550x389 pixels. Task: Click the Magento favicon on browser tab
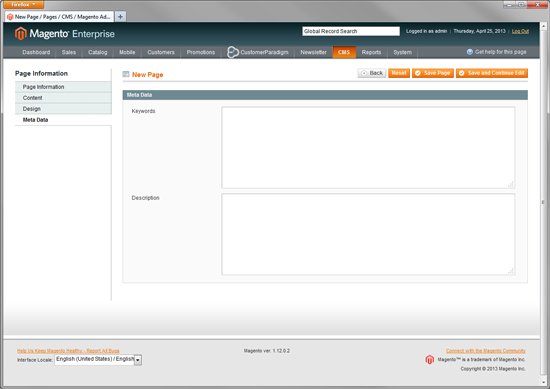(10, 17)
